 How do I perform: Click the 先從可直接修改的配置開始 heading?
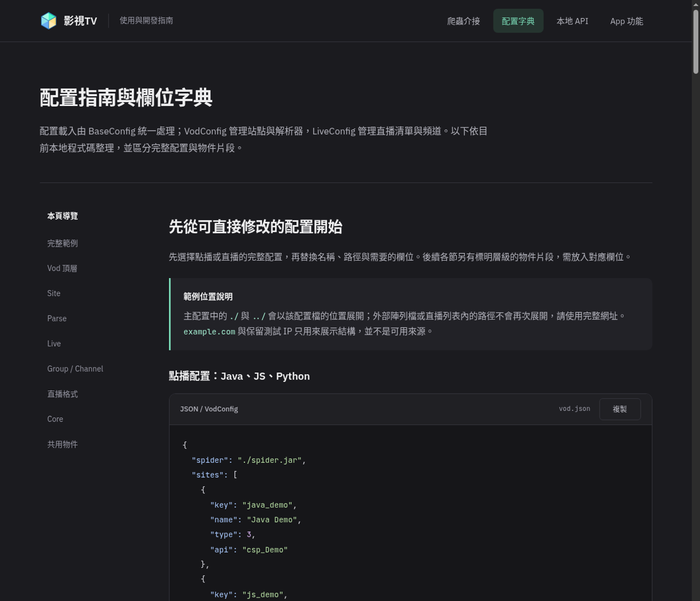(x=256, y=227)
